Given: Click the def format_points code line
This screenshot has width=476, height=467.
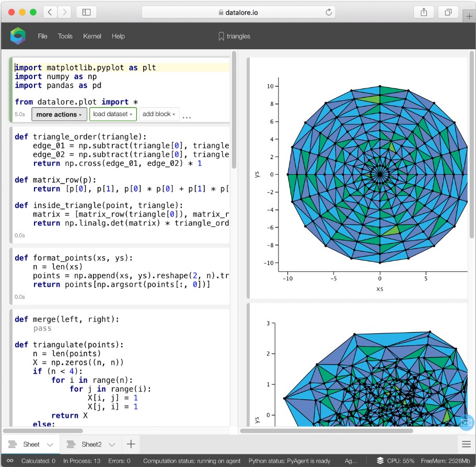Looking at the screenshot, I should [x=74, y=258].
